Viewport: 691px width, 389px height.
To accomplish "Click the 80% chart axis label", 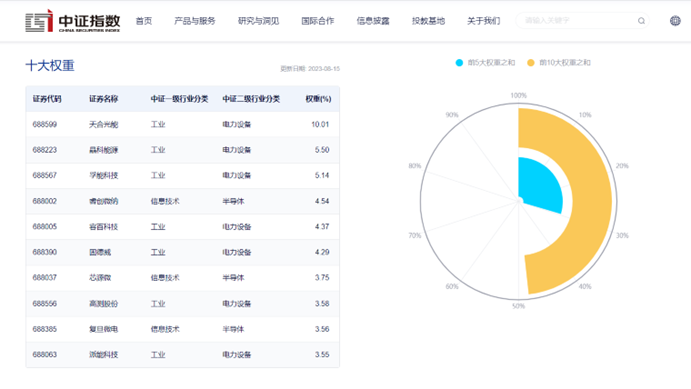I will pos(415,166).
